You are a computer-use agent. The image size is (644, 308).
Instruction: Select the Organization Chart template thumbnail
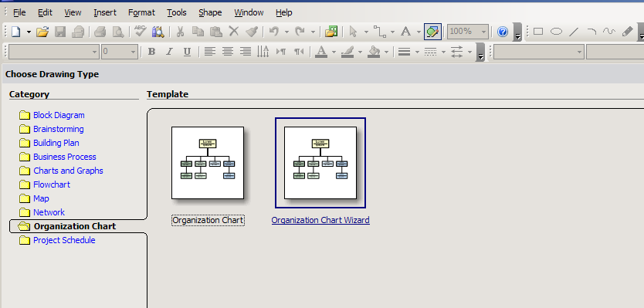(x=208, y=163)
